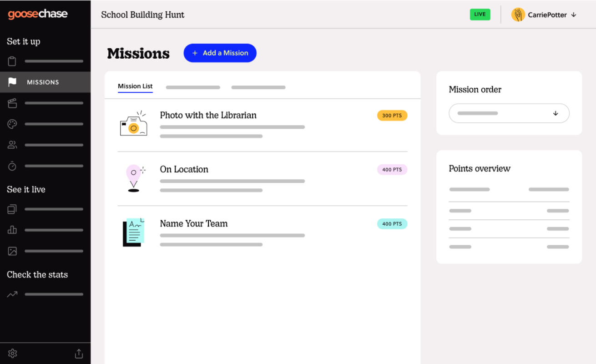The image size is (596, 364).
Task: Open the Mission order dropdown
Action: click(x=509, y=113)
